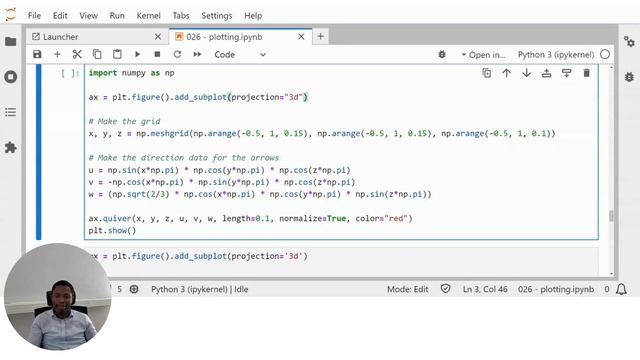Click the empty execution prompt [ ]:
640x360 pixels.
pos(70,73)
